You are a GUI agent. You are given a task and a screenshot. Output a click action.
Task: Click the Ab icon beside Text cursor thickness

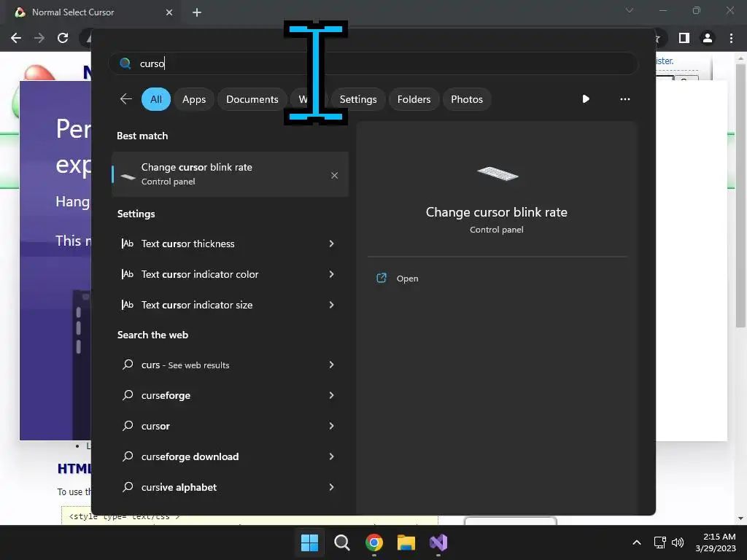pos(127,244)
